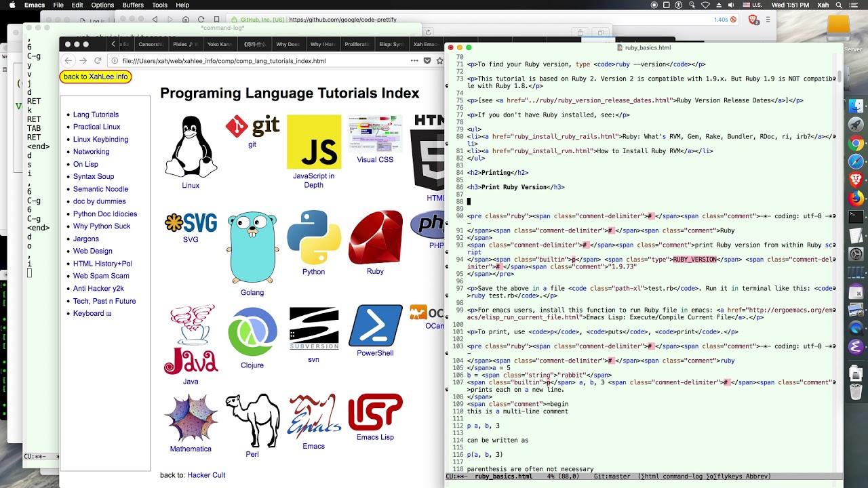Click Firefox forward arrow button
Viewport: 868px width, 488px height.
tap(83, 60)
